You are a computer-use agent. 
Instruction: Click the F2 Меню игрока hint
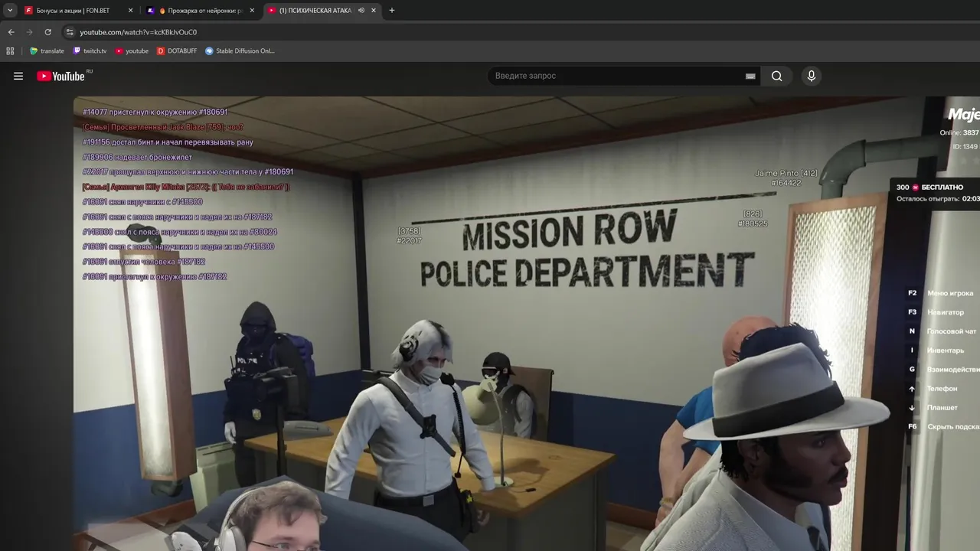940,293
